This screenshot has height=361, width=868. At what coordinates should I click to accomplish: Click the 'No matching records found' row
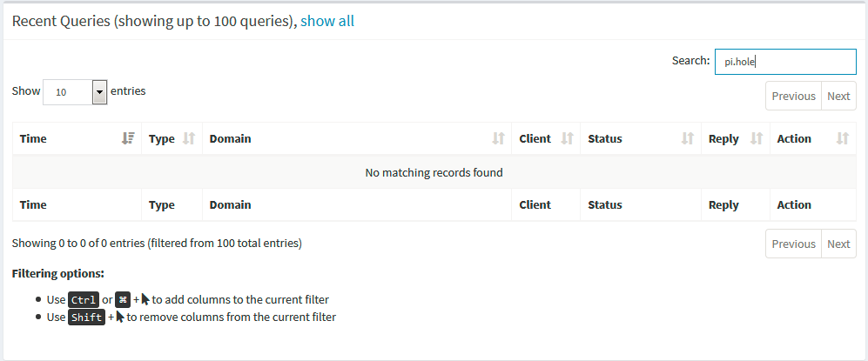(x=434, y=172)
